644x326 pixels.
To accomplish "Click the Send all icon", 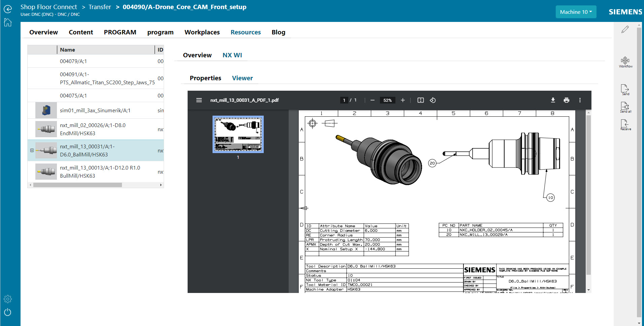I will (625, 107).
